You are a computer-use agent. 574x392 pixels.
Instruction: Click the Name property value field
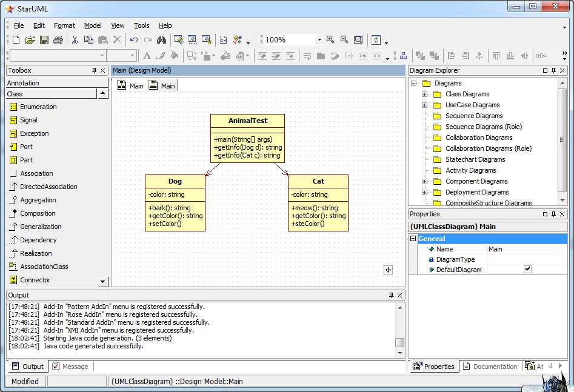527,249
